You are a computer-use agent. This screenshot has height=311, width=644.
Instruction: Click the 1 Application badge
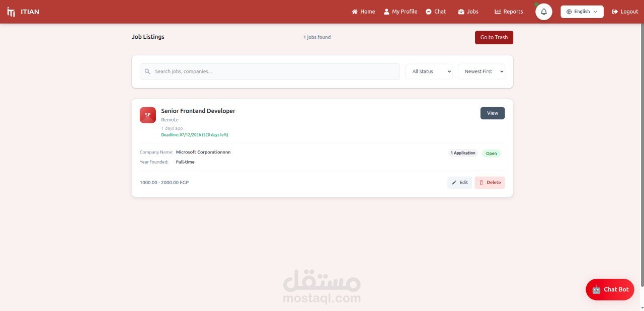(x=463, y=153)
